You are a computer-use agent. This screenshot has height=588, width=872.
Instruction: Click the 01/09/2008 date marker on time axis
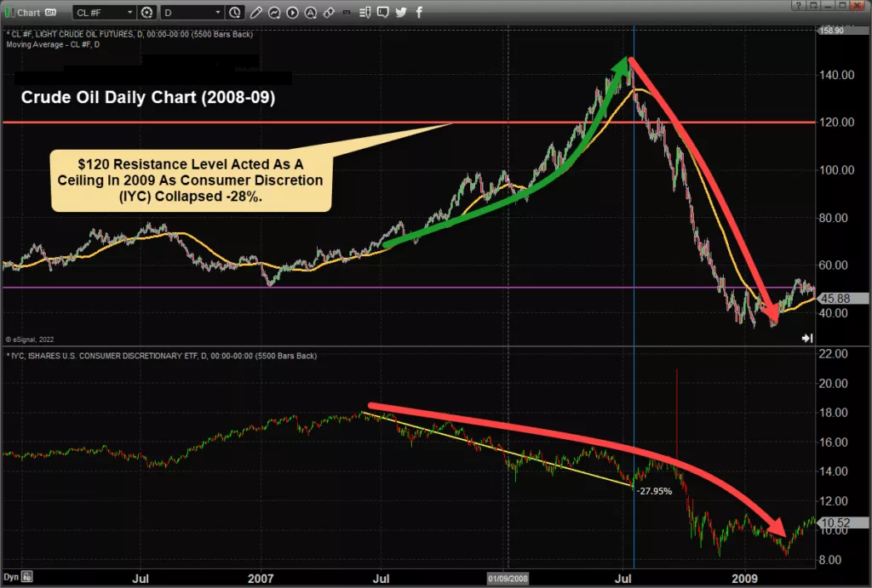508,579
